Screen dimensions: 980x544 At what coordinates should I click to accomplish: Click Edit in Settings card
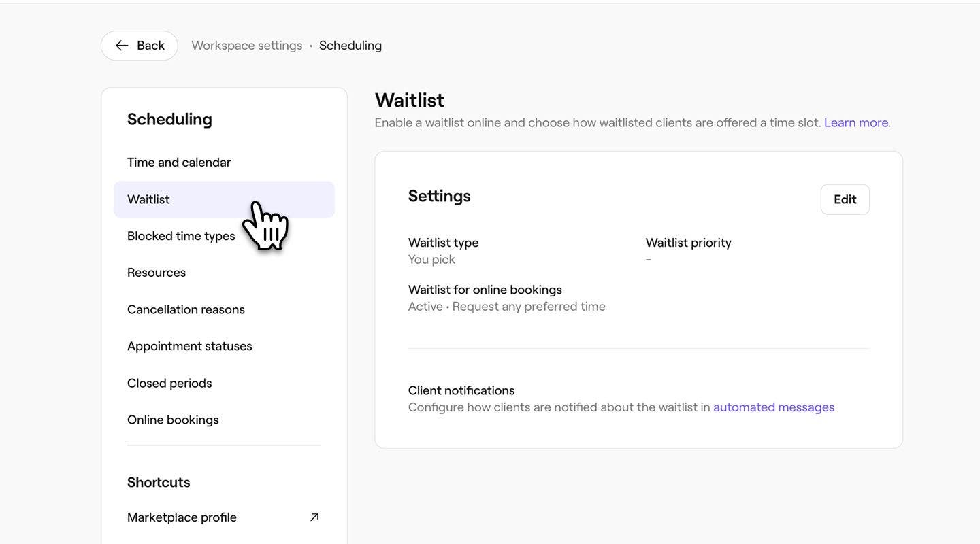tap(845, 199)
